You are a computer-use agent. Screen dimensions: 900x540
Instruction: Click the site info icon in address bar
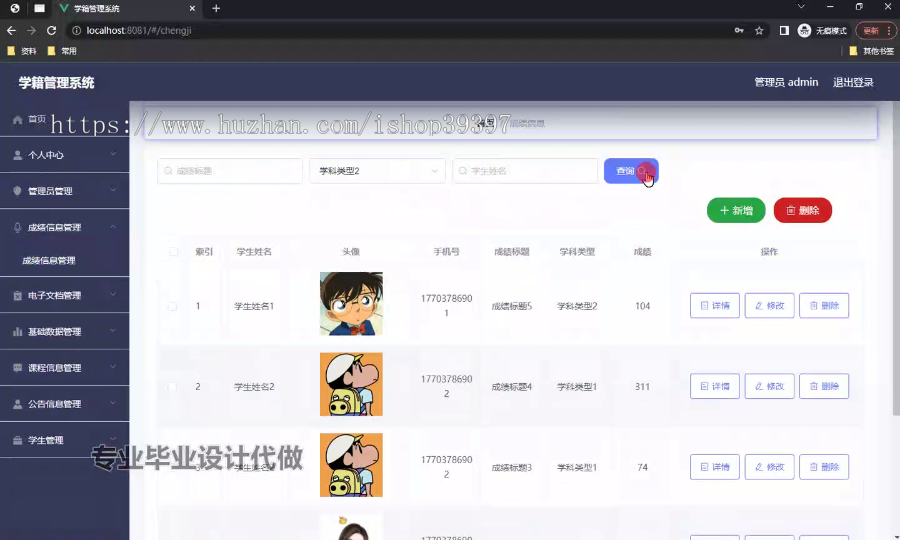click(76, 30)
